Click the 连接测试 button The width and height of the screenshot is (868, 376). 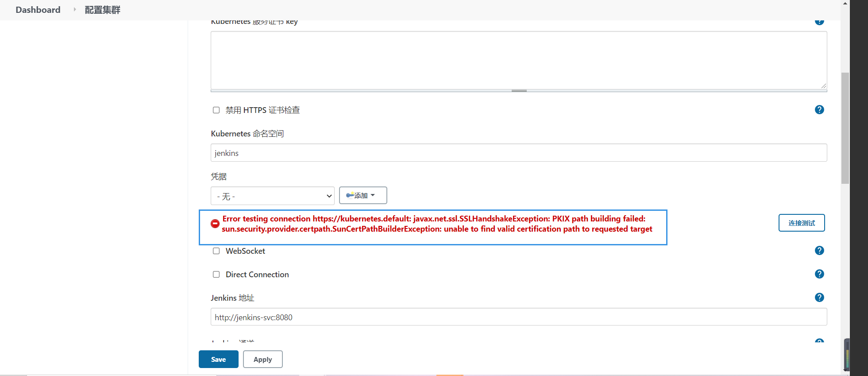[802, 223]
